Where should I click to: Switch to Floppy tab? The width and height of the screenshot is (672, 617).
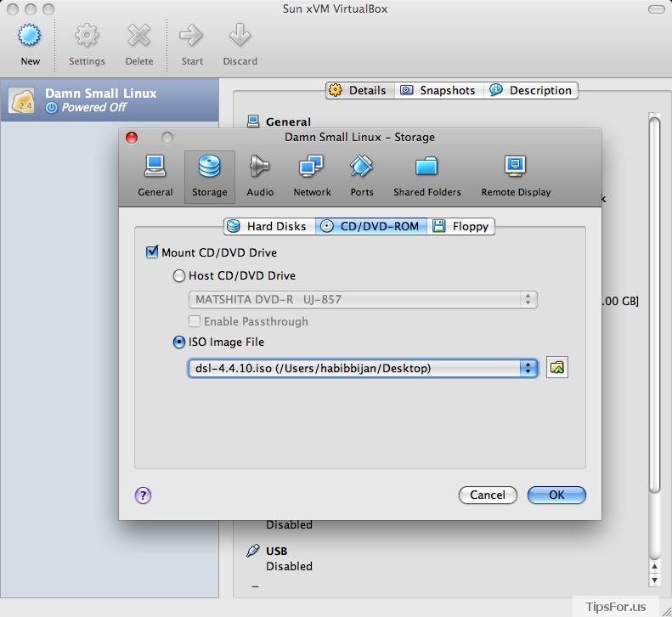point(460,226)
